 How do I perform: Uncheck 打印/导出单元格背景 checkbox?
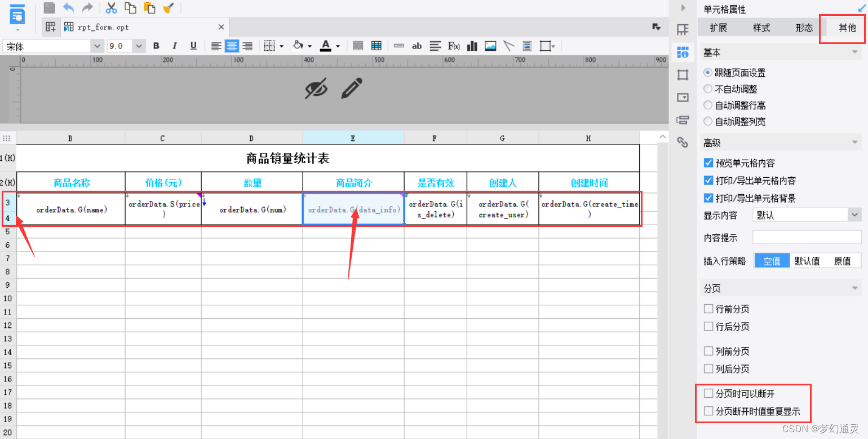coord(708,198)
